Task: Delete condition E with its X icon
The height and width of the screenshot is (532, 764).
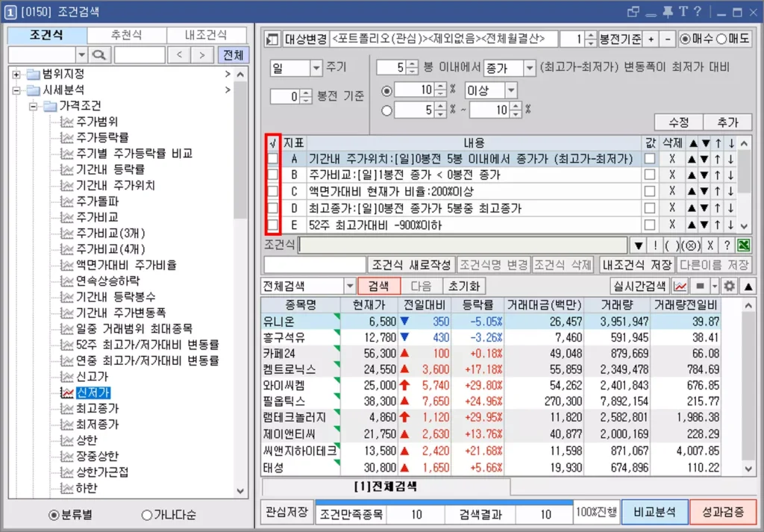Action: click(672, 225)
